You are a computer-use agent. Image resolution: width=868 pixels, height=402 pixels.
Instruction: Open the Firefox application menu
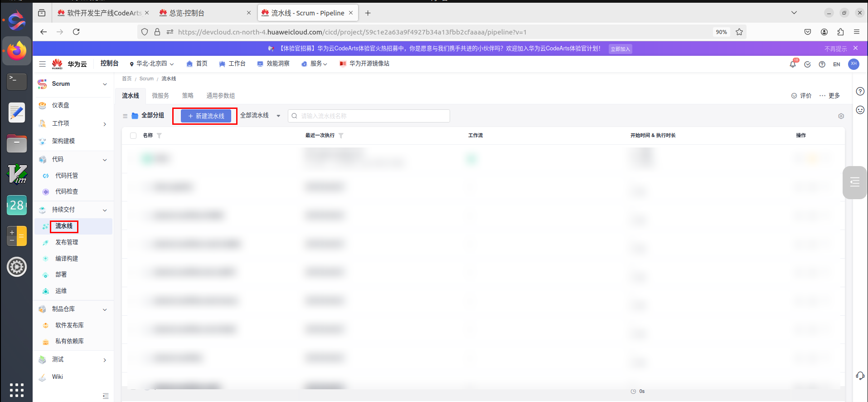857,32
